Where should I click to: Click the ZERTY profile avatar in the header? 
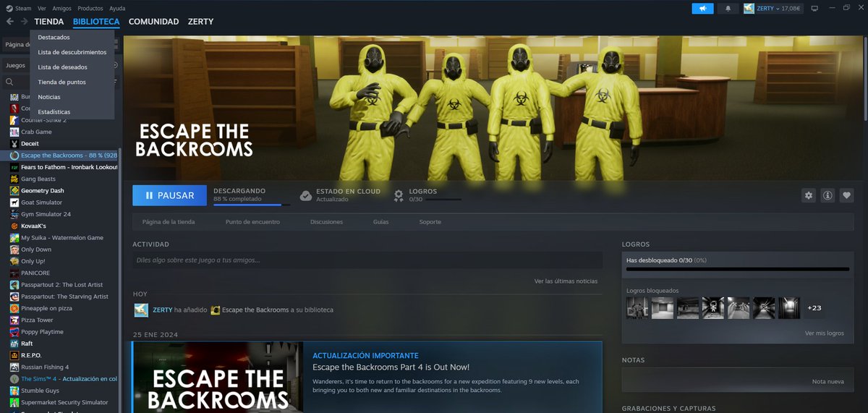749,9
